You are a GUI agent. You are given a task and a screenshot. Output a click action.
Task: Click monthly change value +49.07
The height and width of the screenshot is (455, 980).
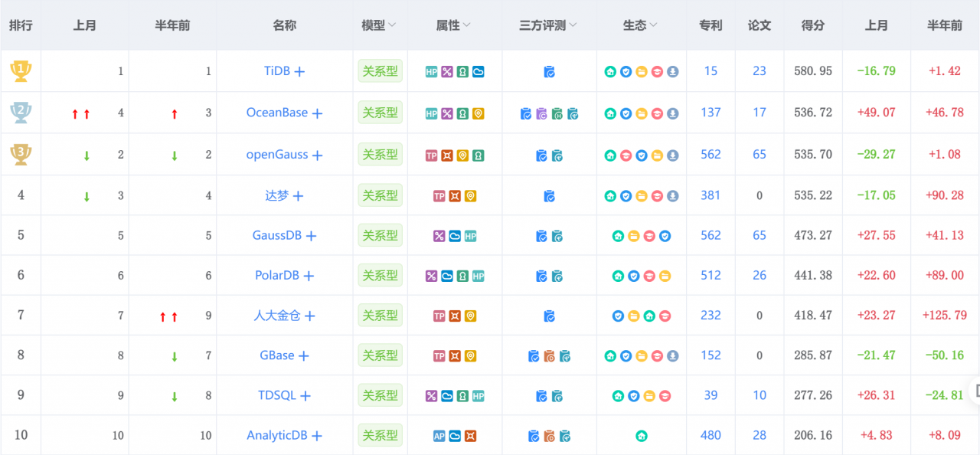pyautogui.click(x=877, y=113)
